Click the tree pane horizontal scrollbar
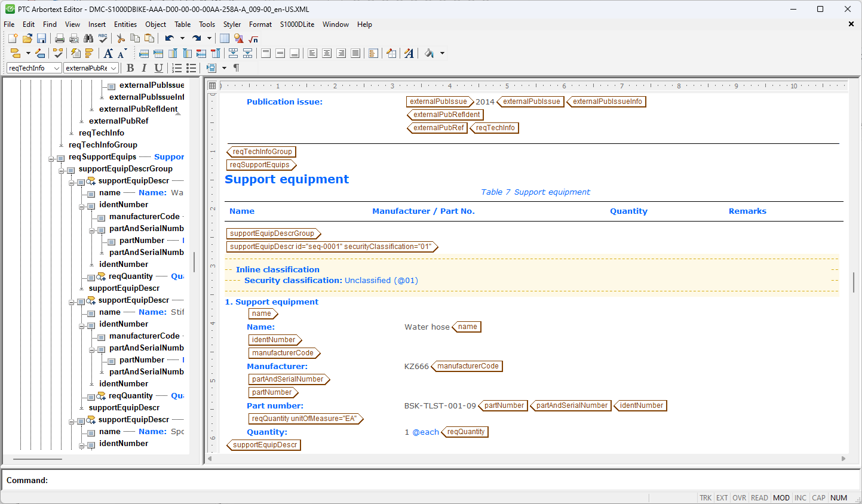Viewport: 862px width, 504px height. pyautogui.click(x=38, y=459)
